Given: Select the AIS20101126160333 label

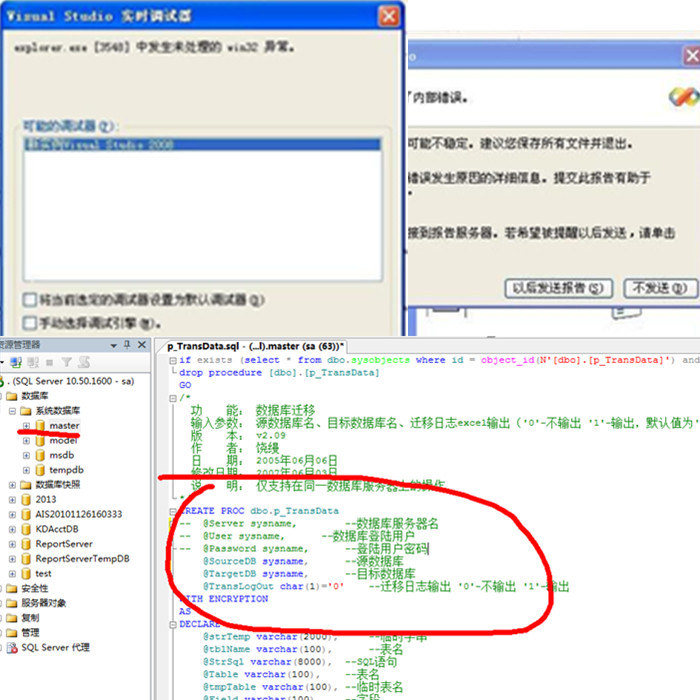Looking at the screenshot, I should pyautogui.click(x=79, y=514).
